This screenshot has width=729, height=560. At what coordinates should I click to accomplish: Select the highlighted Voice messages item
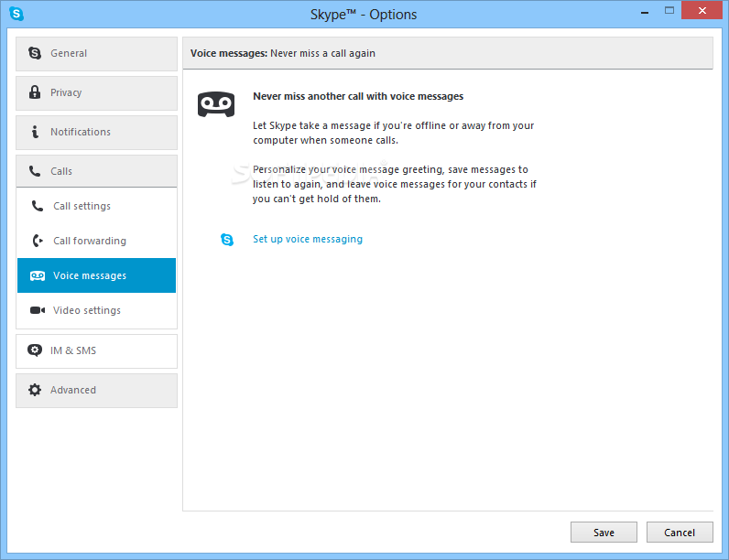(97, 275)
